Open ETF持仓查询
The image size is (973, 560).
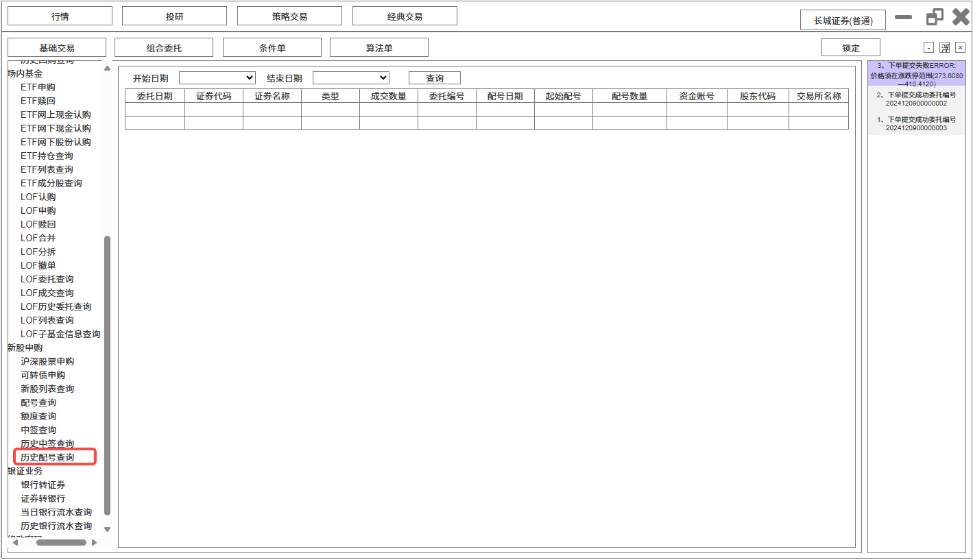47,156
